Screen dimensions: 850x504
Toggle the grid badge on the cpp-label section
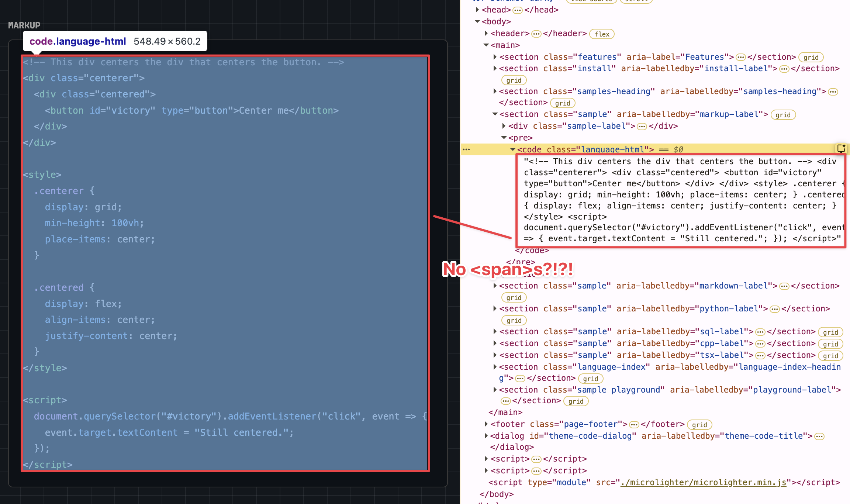tap(830, 344)
